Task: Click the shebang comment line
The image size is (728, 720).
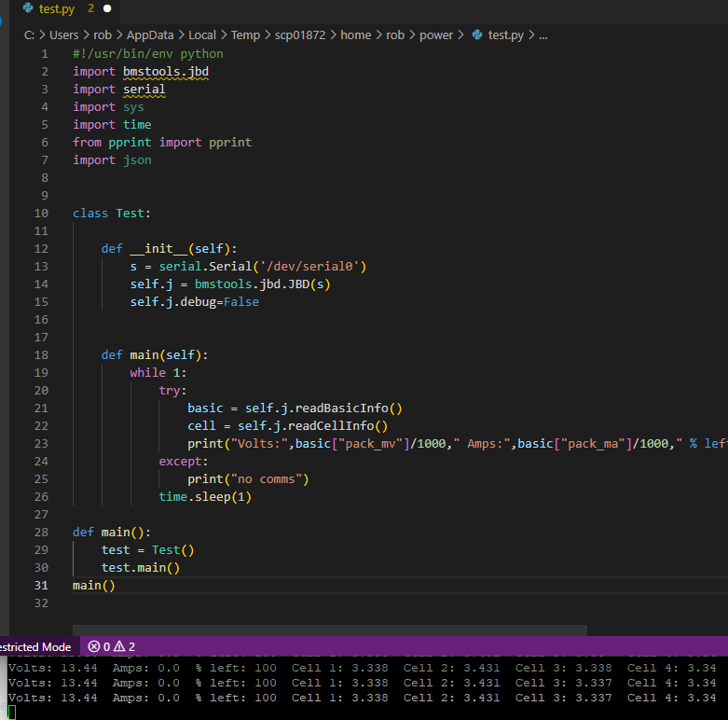Action: (x=147, y=54)
